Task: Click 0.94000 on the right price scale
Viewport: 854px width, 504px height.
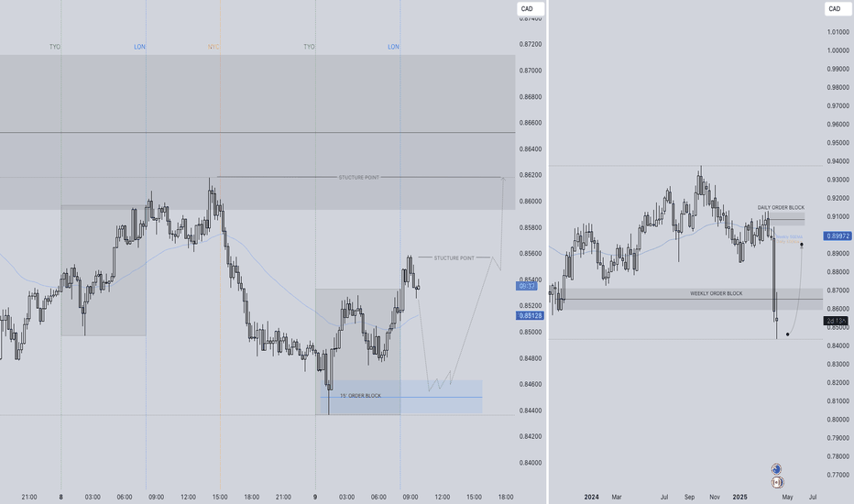Action: 838,161
